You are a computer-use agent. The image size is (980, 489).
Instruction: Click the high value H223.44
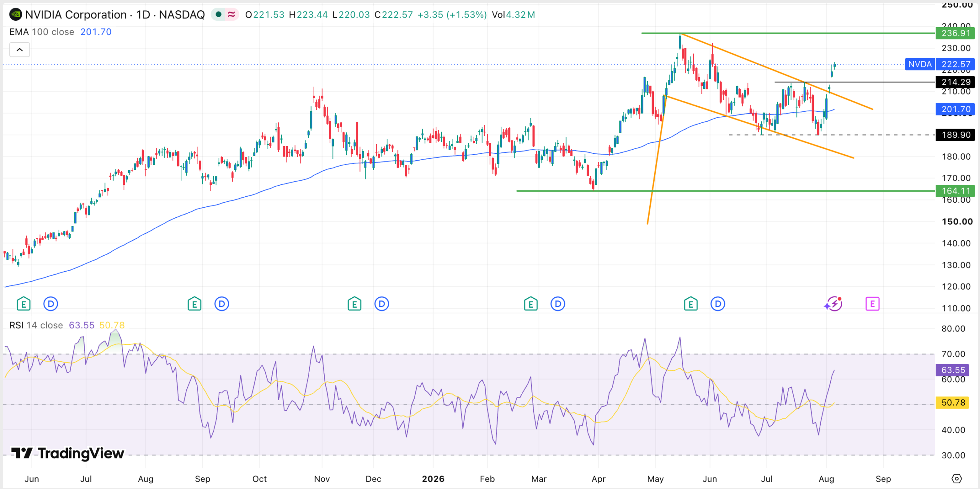[308, 15]
